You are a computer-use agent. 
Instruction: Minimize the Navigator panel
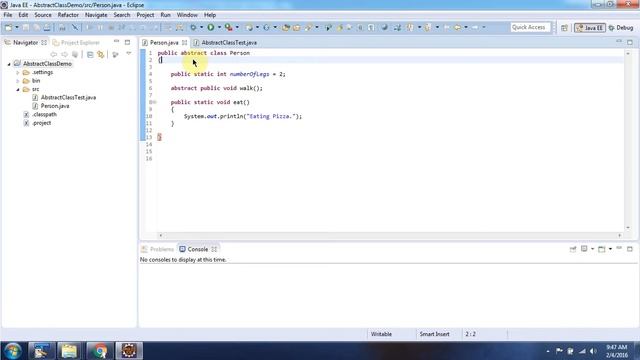point(116,42)
